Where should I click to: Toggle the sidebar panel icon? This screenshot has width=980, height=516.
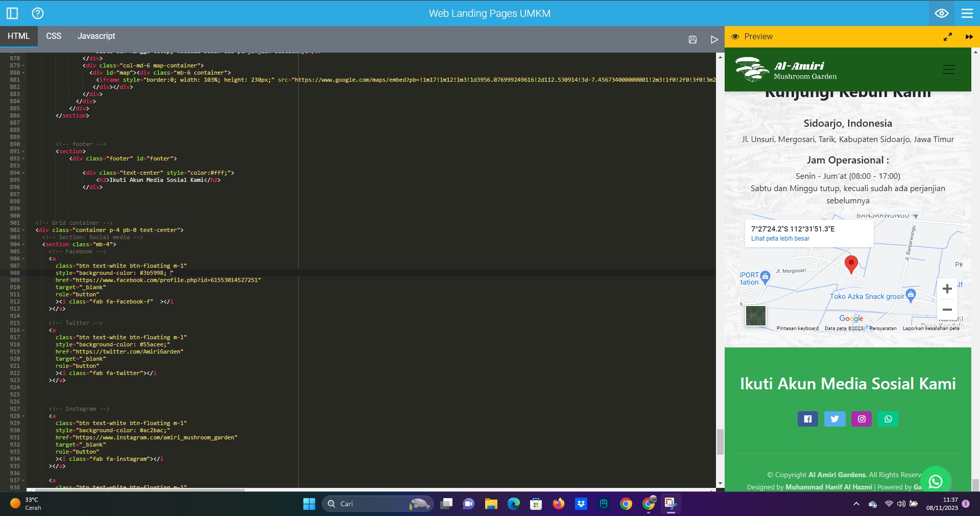click(12, 13)
